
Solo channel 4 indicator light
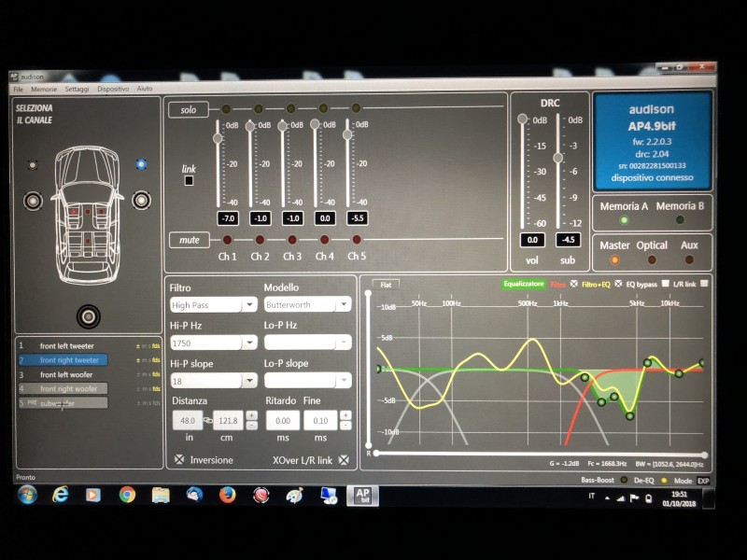click(323, 108)
